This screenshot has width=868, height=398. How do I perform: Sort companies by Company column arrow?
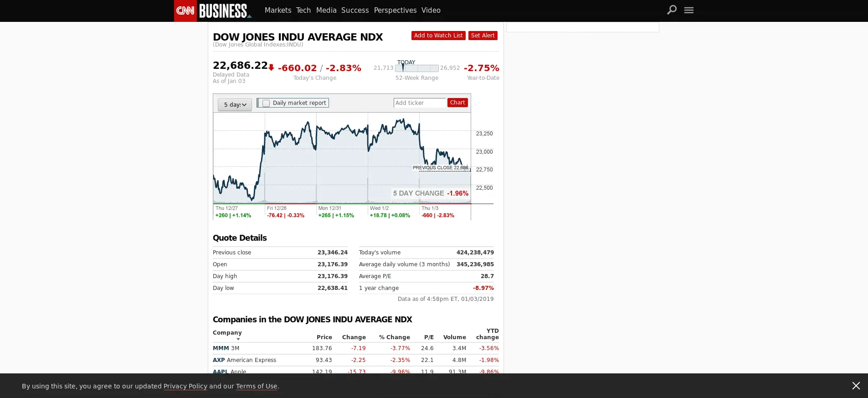click(238, 339)
